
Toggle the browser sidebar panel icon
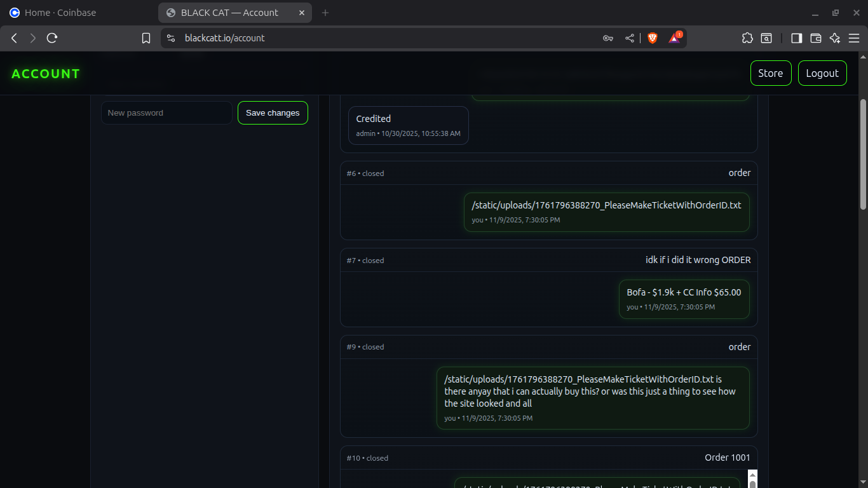point(796,38)
